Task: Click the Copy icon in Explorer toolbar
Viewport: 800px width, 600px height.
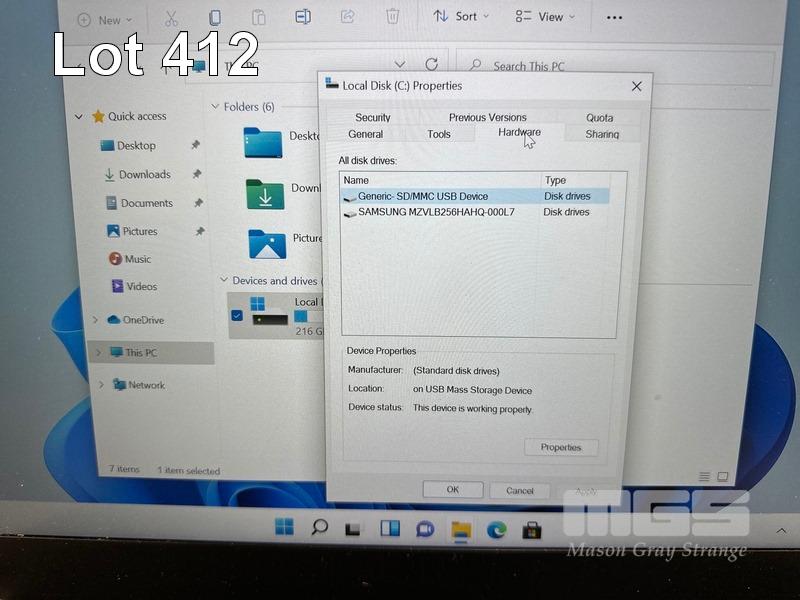Action: (215, 18)
